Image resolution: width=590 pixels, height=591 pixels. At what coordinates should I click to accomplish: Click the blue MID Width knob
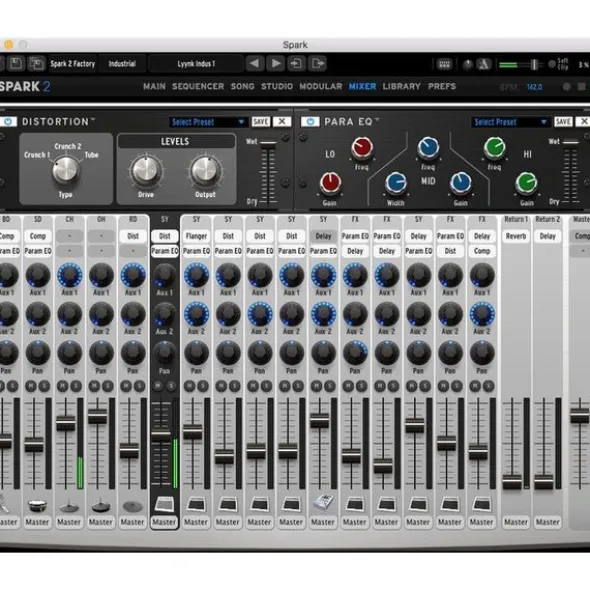pyautogui.click(x=395, y=183)
